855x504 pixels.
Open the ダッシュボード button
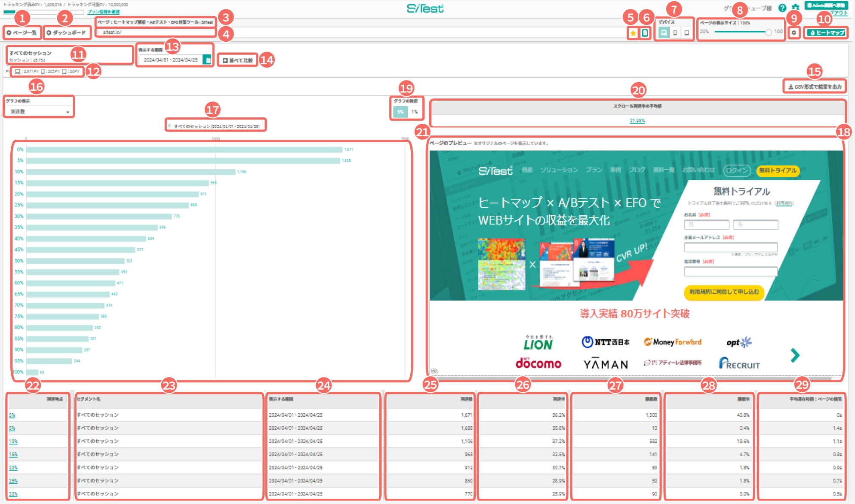point(67,33)
